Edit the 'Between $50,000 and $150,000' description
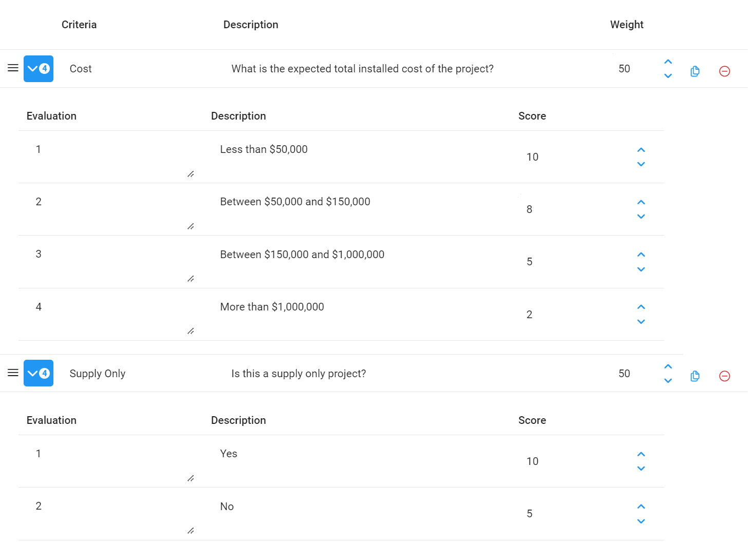 coord(295,202)
